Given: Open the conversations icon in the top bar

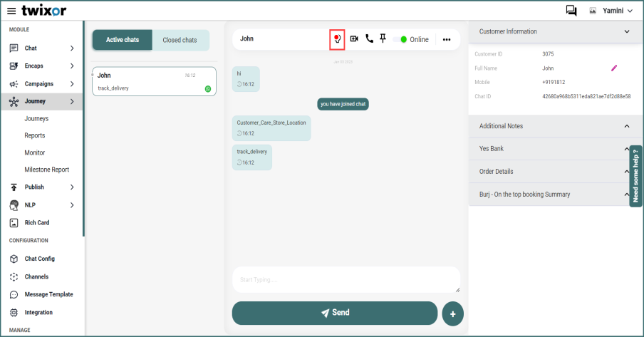Looking at the screenshot, I should (x=571, y=11).
